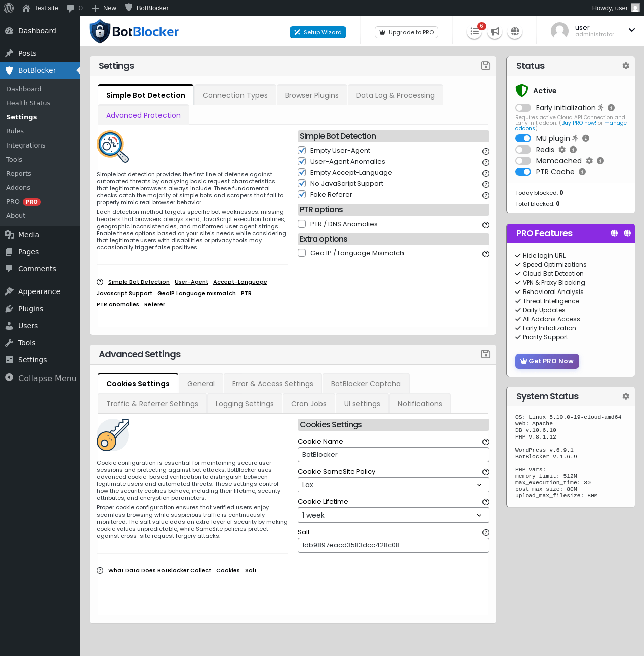This screenshot has width=644, height=656.
Task: Uncheck No JavaScript Support checkbox
Action: (302, 183)
